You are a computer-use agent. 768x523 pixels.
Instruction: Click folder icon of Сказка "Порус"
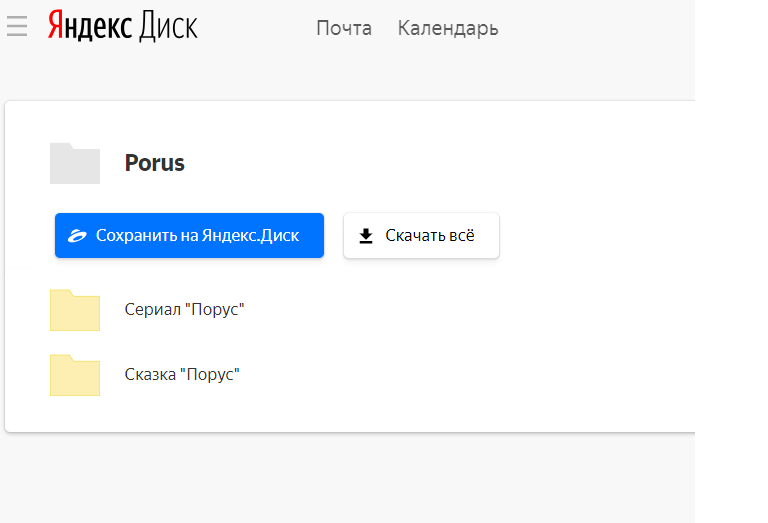point(75,375)
